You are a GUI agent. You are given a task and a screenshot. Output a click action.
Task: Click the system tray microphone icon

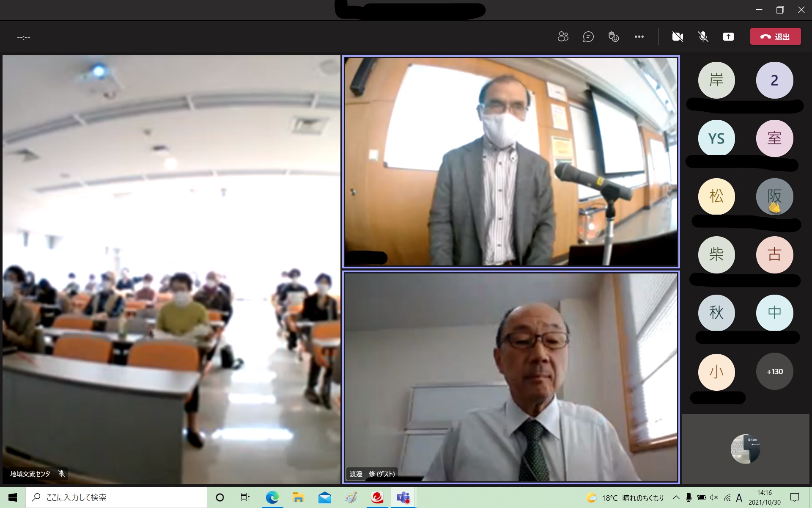[x=689, y=498]
